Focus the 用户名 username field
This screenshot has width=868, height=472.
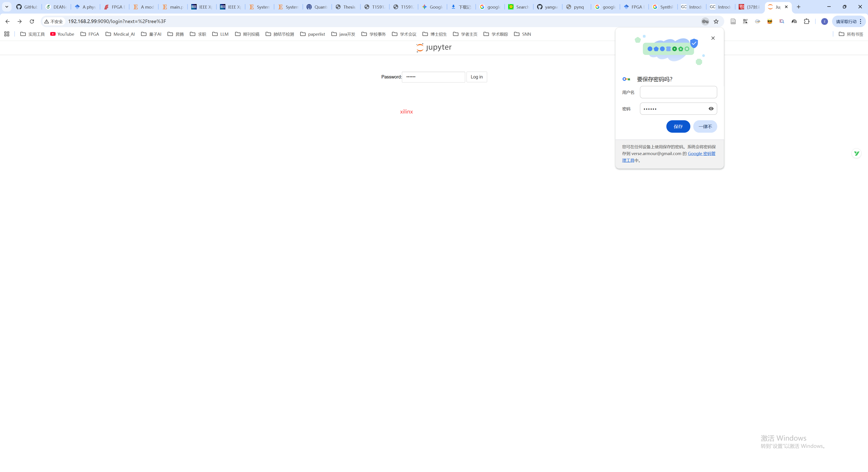click(678, 92)
